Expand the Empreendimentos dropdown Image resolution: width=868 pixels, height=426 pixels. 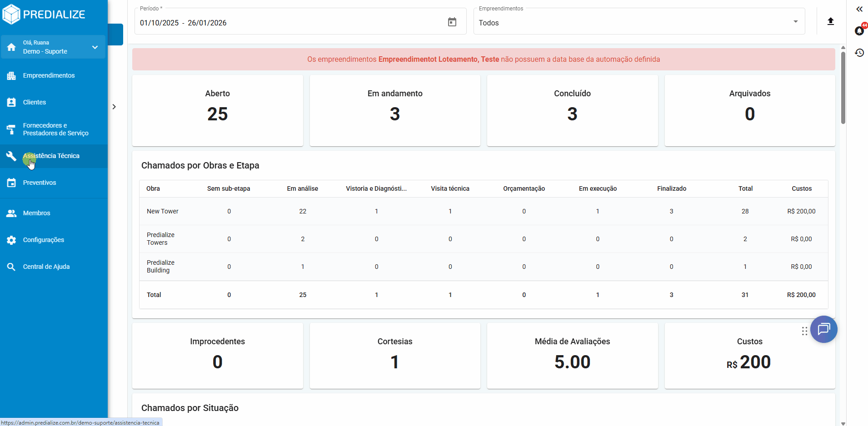795,22
